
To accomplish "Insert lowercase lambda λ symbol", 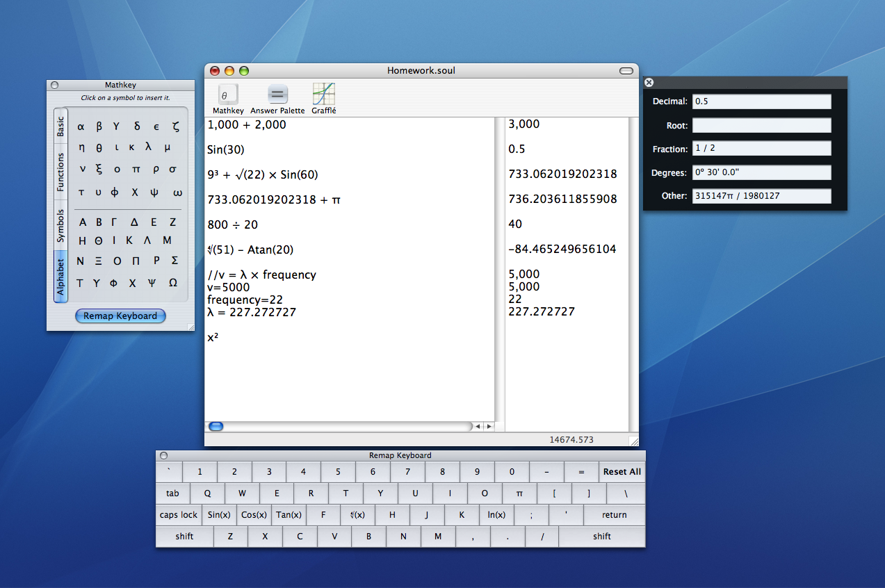I will 148,147.
